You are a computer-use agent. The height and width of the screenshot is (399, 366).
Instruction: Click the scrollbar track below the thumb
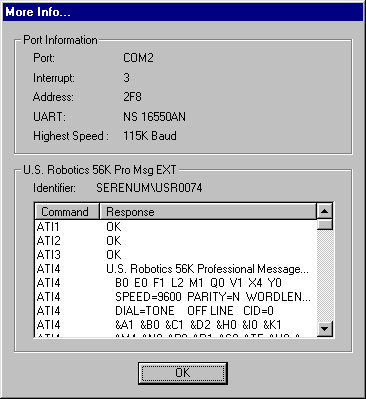point(324,275)
